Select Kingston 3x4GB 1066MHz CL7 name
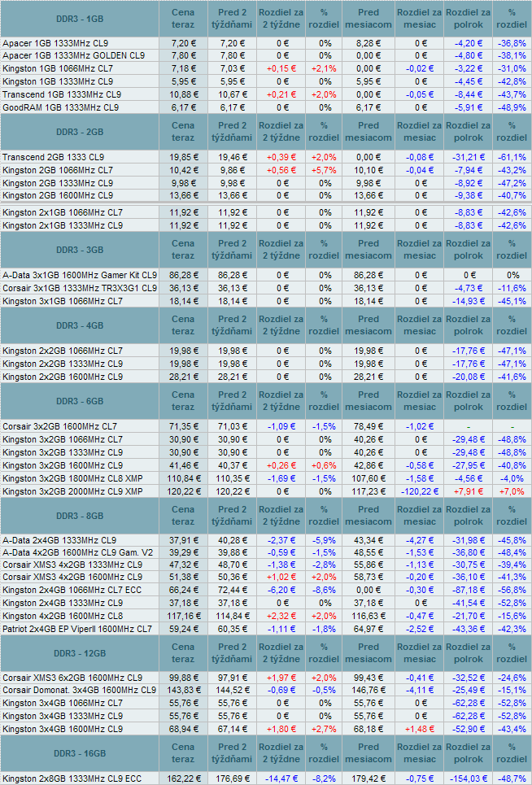This screenshot has height=785, width=532. coord(63,703)
